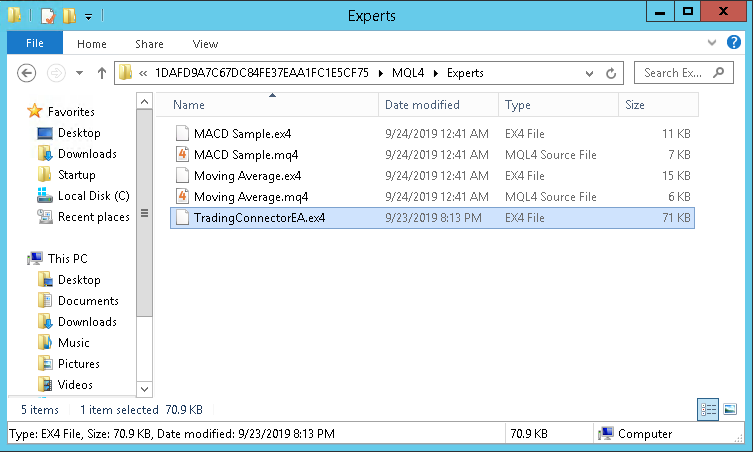Click the navigation pane scrollbar down arrow

146,389
